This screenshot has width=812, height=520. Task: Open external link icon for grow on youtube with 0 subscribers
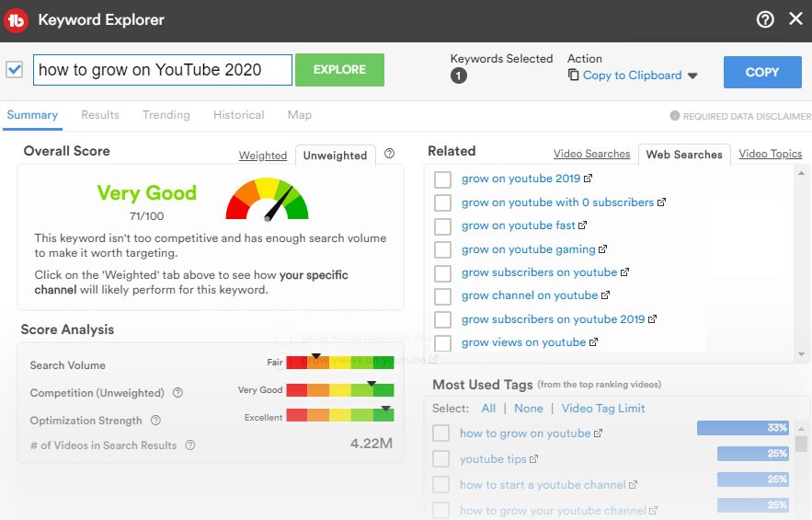[x=661, y=202]
